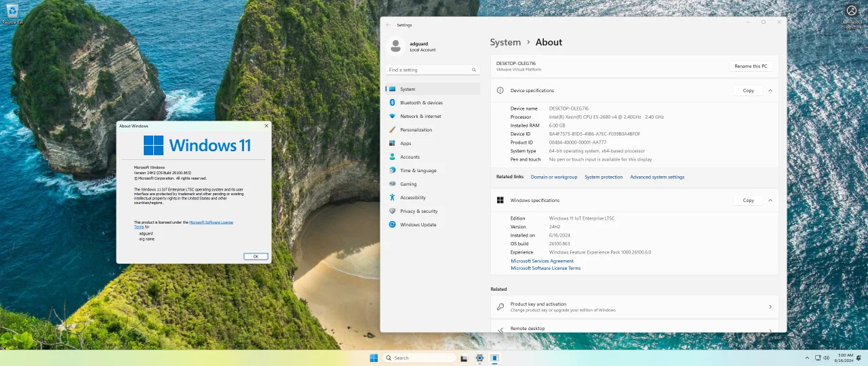
Task: Close the About Windows dialog
Action: coord(266,125)
